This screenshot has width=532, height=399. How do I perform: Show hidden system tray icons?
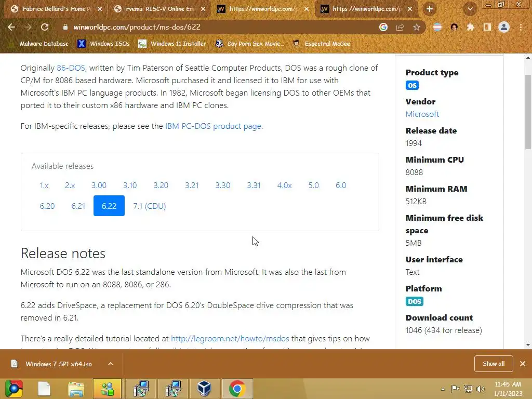(443, 389)
